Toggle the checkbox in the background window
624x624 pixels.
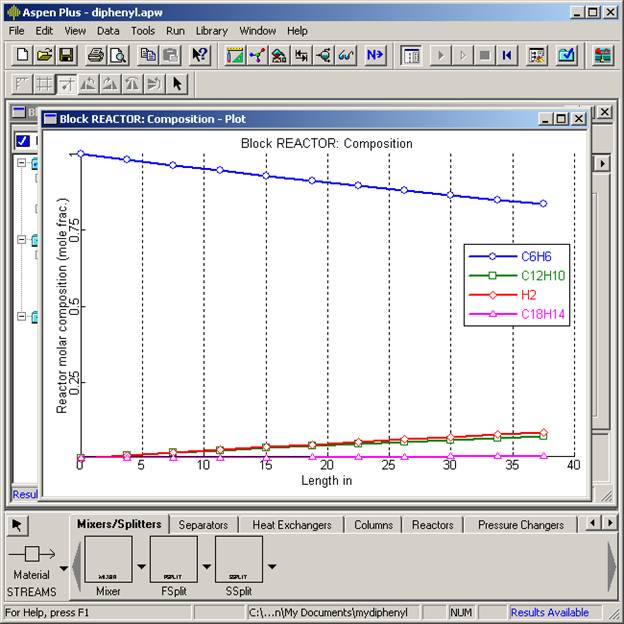23,141
